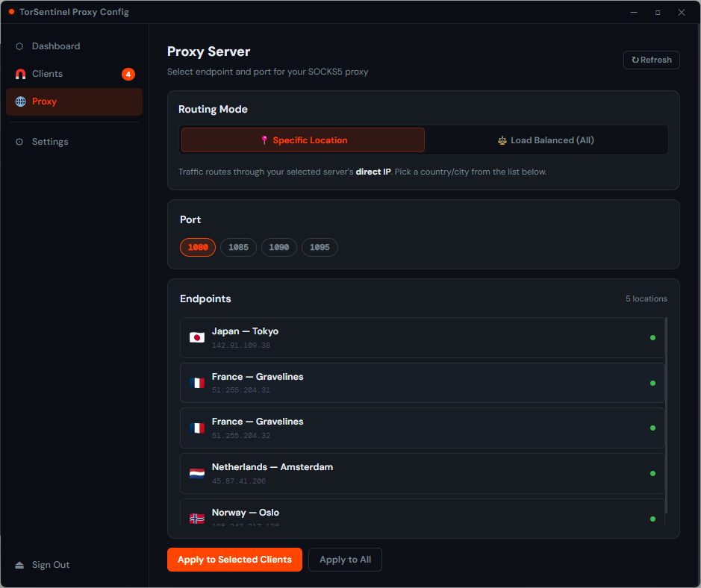Image resolution: width=701 pixels, height=588 pixels.
Task: Select port 1095
Action: (x=320, y=247)
